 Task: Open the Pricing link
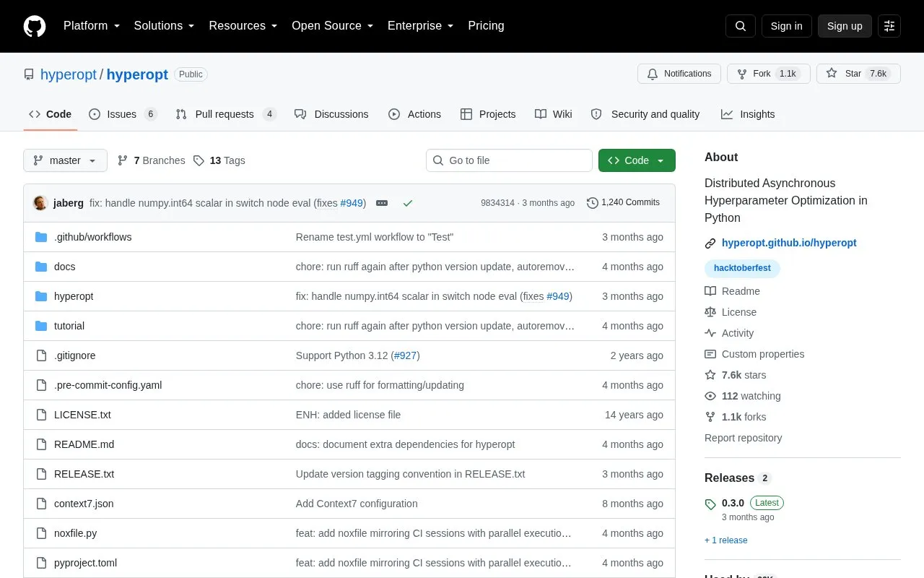pyautogui.click(x=486, y=26)
